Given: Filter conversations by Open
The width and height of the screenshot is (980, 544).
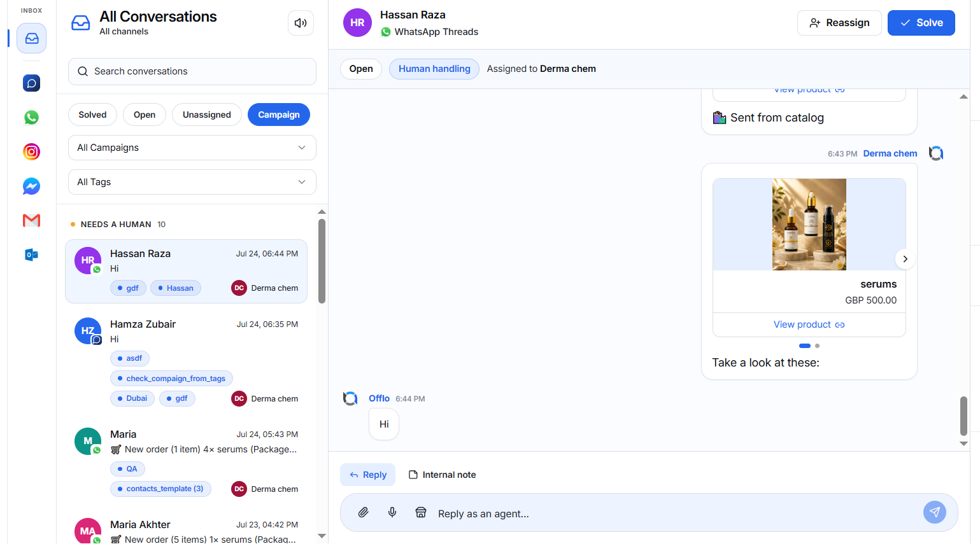Looking at the screenshot, I should click(x=145, y=115).
